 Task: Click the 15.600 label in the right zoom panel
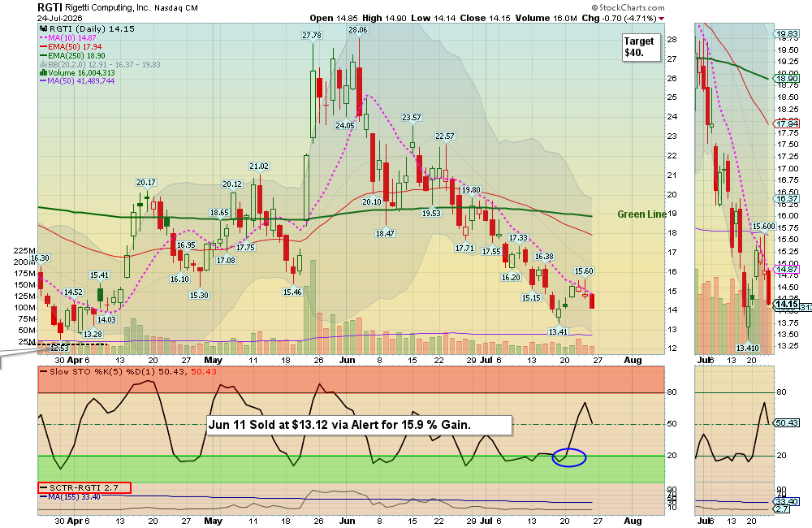763,227
